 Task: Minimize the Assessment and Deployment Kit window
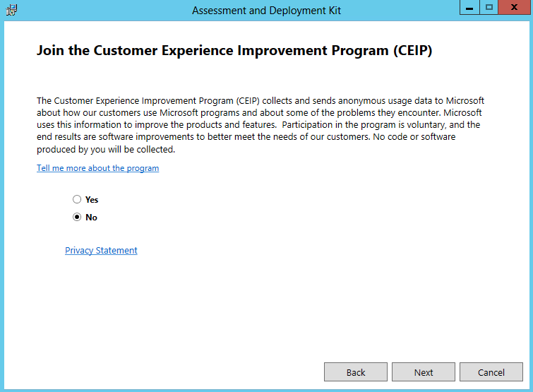(469, 8)
